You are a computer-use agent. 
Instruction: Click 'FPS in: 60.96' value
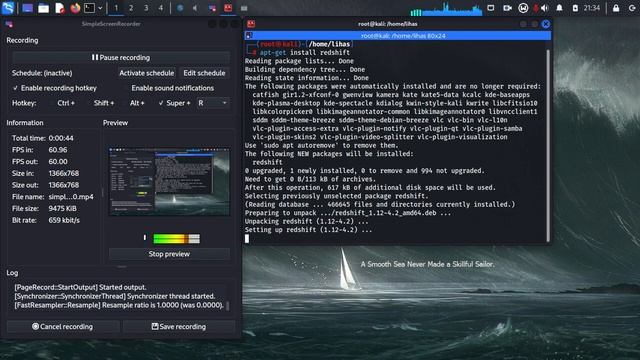pos(58,150)
